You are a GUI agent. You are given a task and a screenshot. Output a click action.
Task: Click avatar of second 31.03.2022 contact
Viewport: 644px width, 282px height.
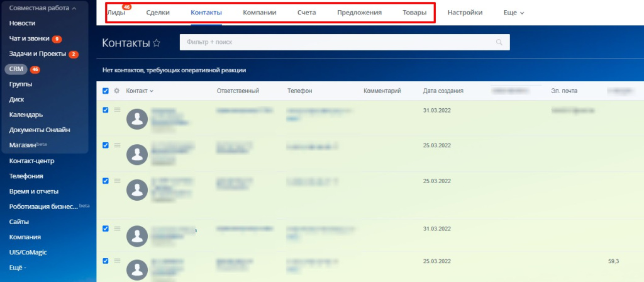coord(136,236)
